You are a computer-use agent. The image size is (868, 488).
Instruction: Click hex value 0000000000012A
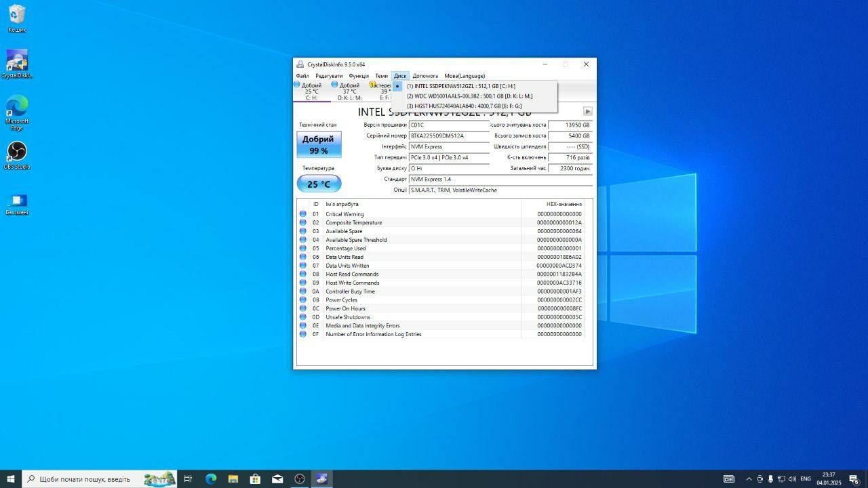coord(559,222)
